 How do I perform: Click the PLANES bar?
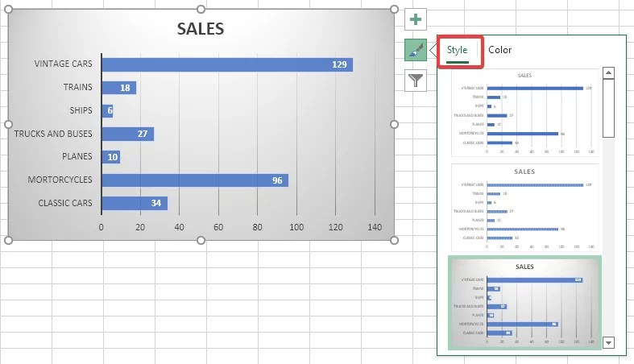pos(111,157)
